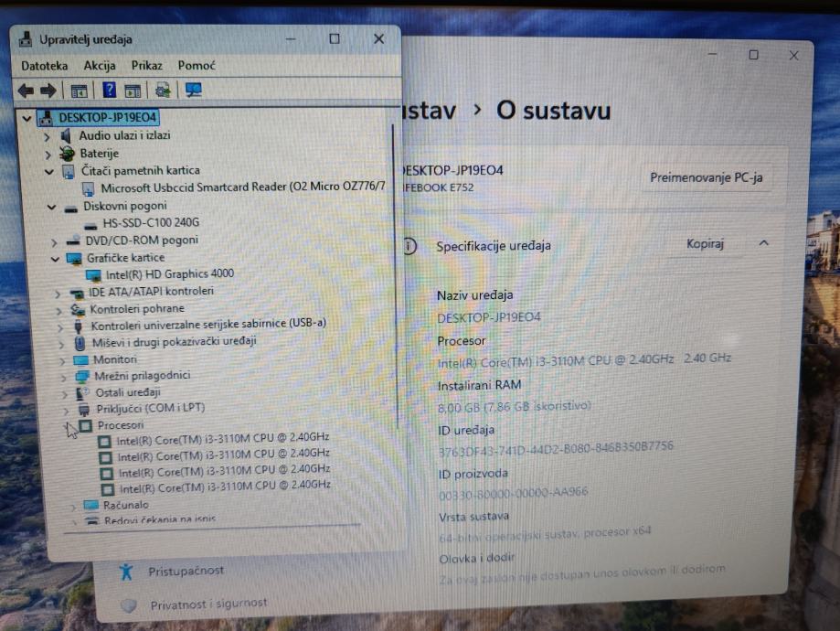This screenshot has height=631, width=840.
Task: Click the Back arrow in Device Manager toolbar
Action: tap(26, 91)
